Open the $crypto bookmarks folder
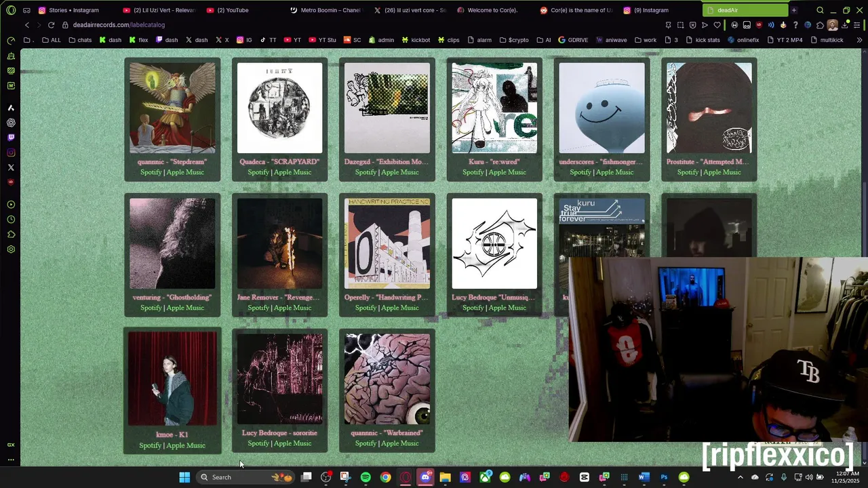868x488 pixels. 513,40
